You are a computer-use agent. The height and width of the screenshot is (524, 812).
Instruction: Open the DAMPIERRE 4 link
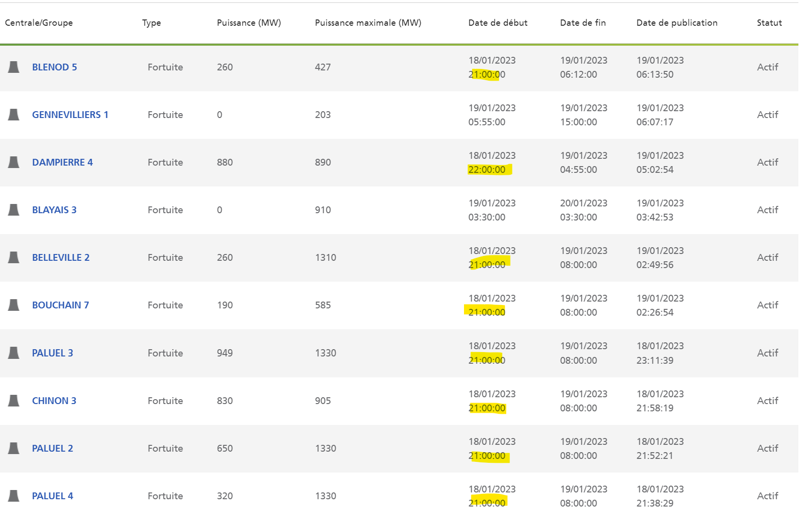(x=63, y=162)
